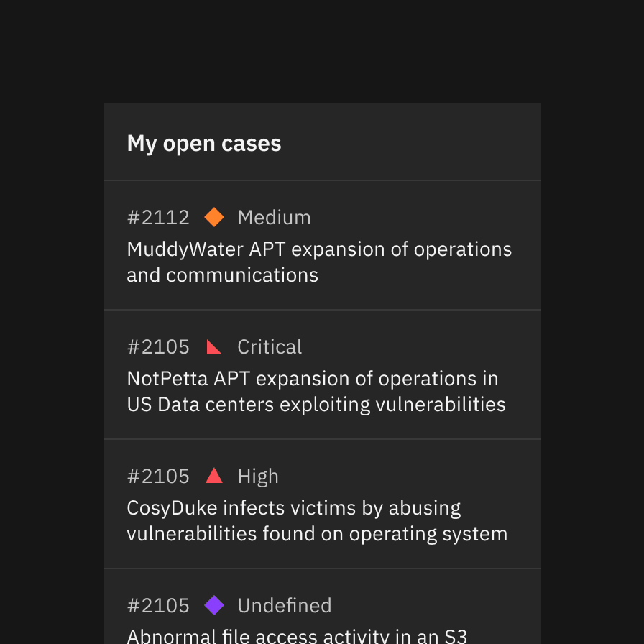Screen dimensions: 644x644
Task: Open the MuddyWater APT expansion case
Action: (321, 245)
